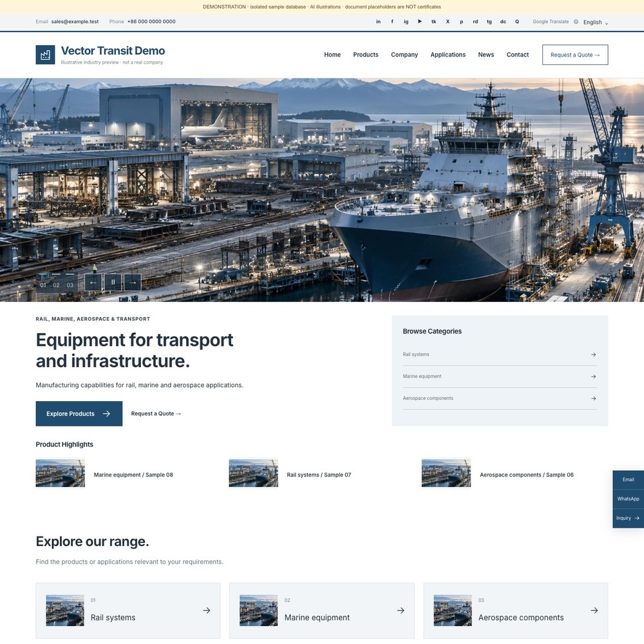Go to the previous hero slide
The image size is (644, 644).
click(x=93, y=282)
